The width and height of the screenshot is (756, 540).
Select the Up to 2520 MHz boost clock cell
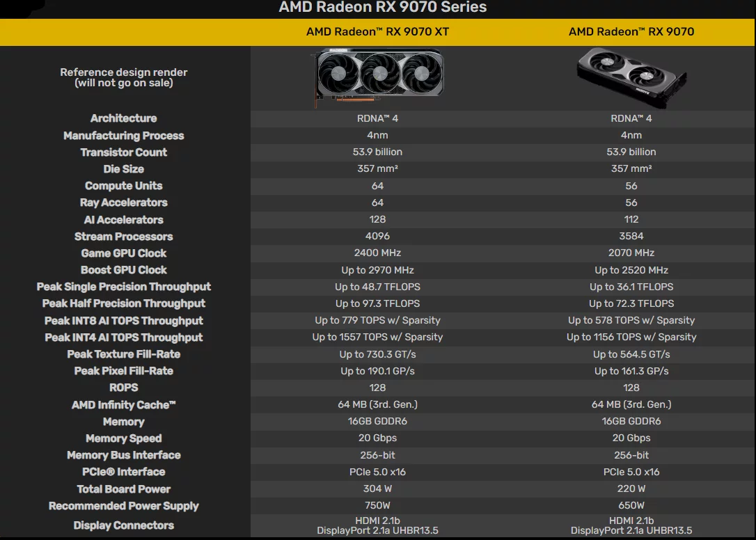[631, 270]
